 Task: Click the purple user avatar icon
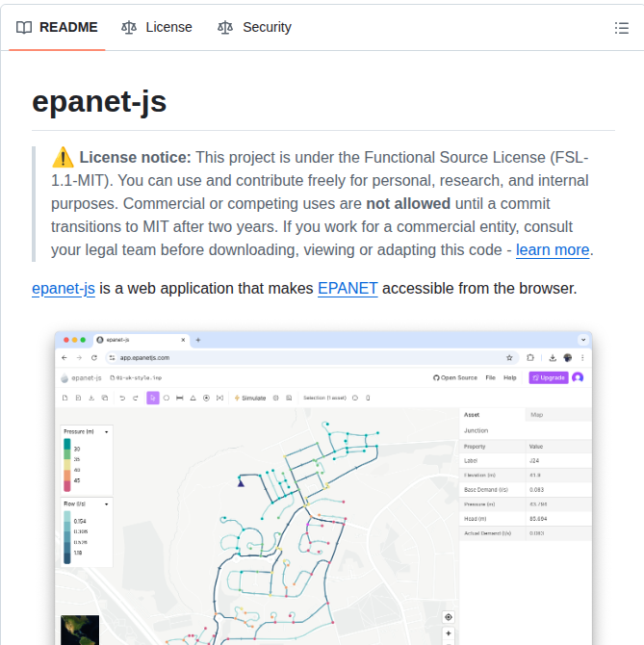(x=578, y=377)
